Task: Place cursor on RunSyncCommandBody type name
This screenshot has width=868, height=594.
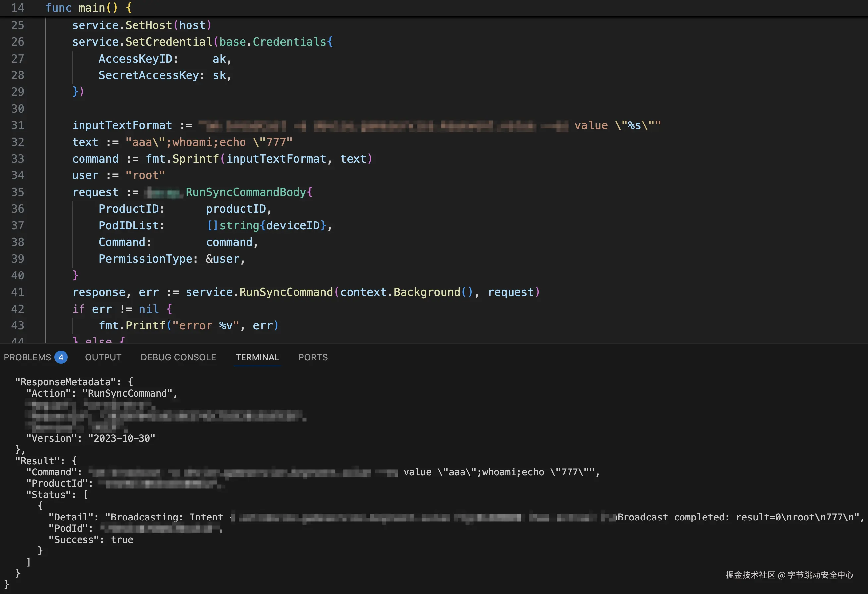Action: (x=245, y=192)
